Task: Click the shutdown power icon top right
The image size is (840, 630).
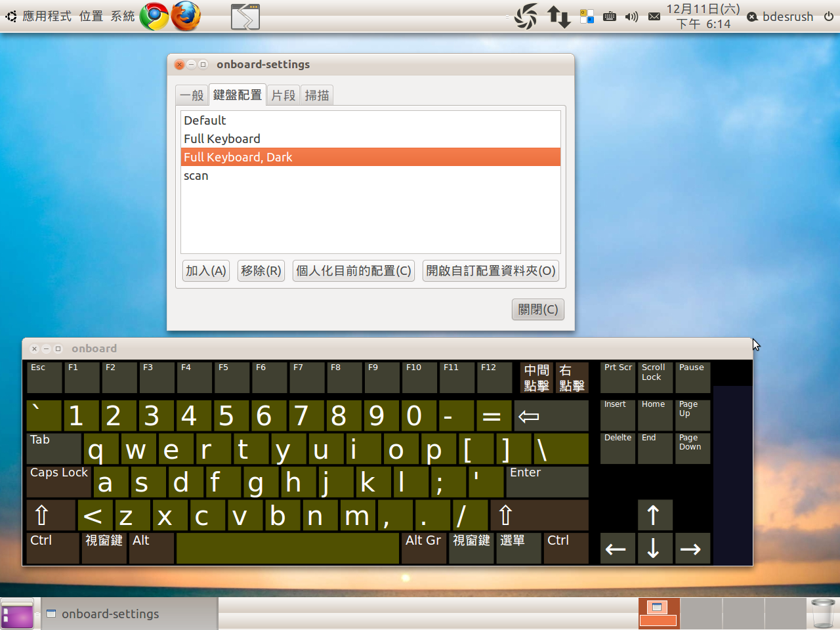Action: [828, 16]
